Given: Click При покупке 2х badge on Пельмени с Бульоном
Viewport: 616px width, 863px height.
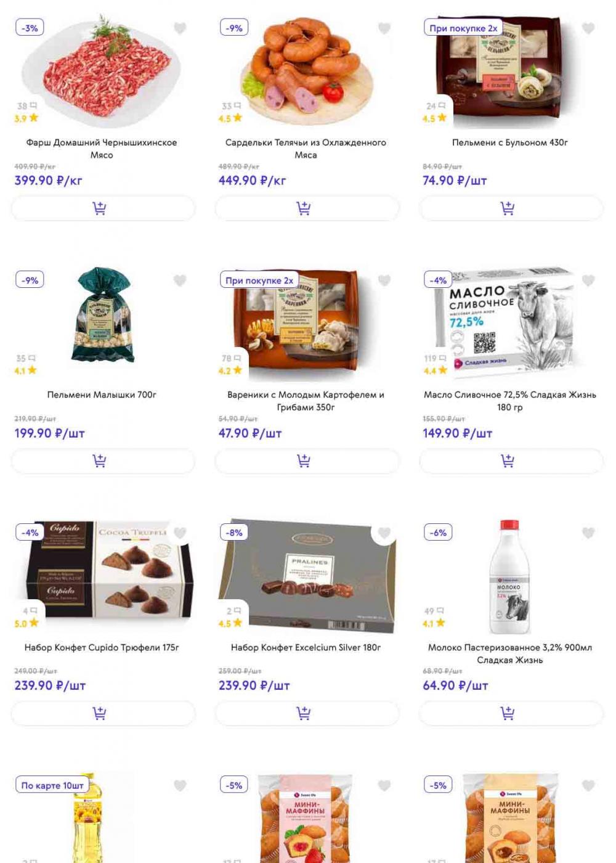Looking at the screenshot, I should click(x=463, y=28).
